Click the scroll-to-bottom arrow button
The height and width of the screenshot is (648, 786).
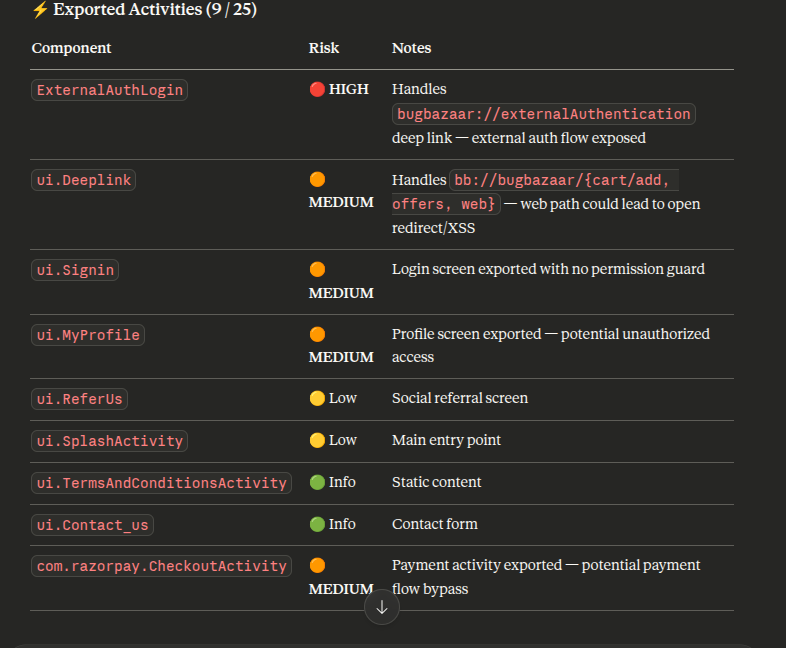(382, 607)
